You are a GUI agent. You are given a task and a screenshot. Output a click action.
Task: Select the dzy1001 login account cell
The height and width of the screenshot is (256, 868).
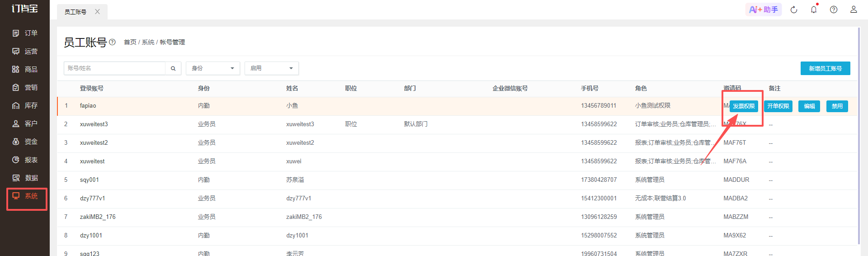[x=91, y=235]
